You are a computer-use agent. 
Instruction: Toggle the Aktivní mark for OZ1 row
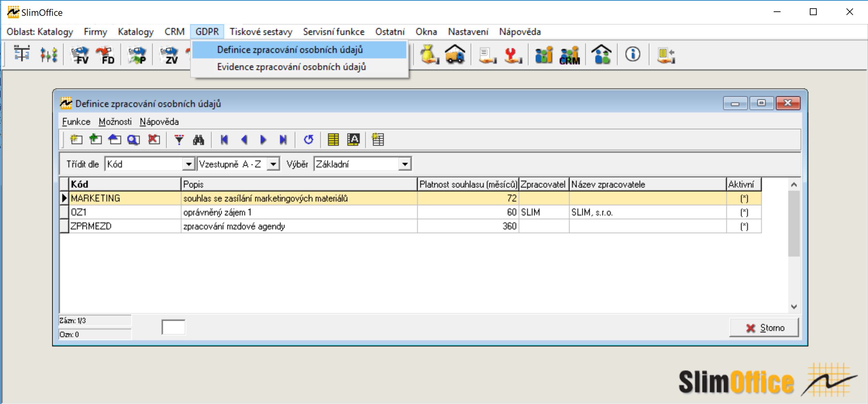pyautogui.click(x=744, y=212)
